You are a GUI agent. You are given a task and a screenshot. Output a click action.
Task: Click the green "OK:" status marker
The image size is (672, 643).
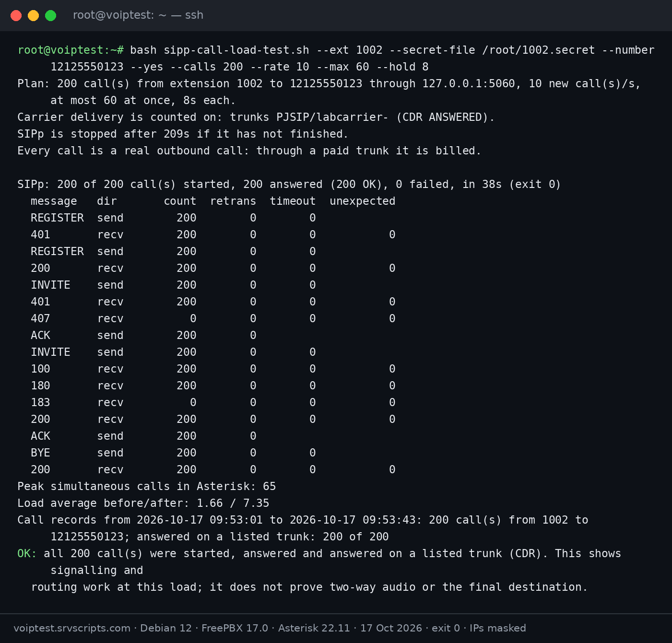click(x=27, y=553)
